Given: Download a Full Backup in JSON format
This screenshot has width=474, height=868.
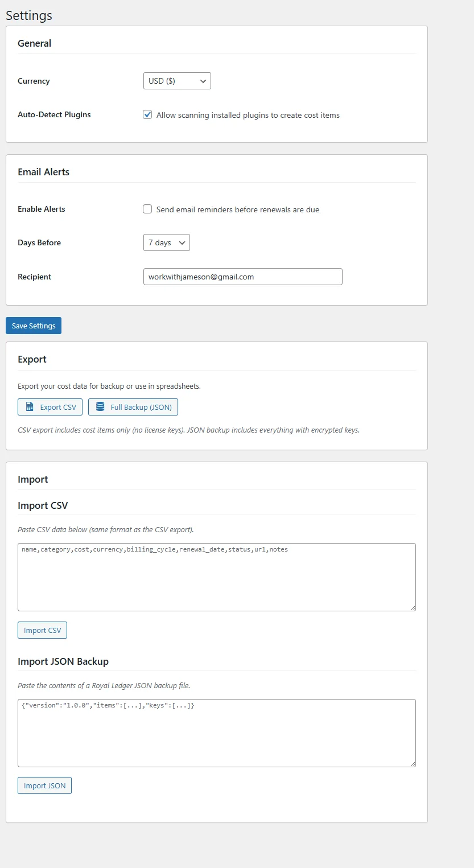Looking at the screenshot, I should click(x=133, y=407).
